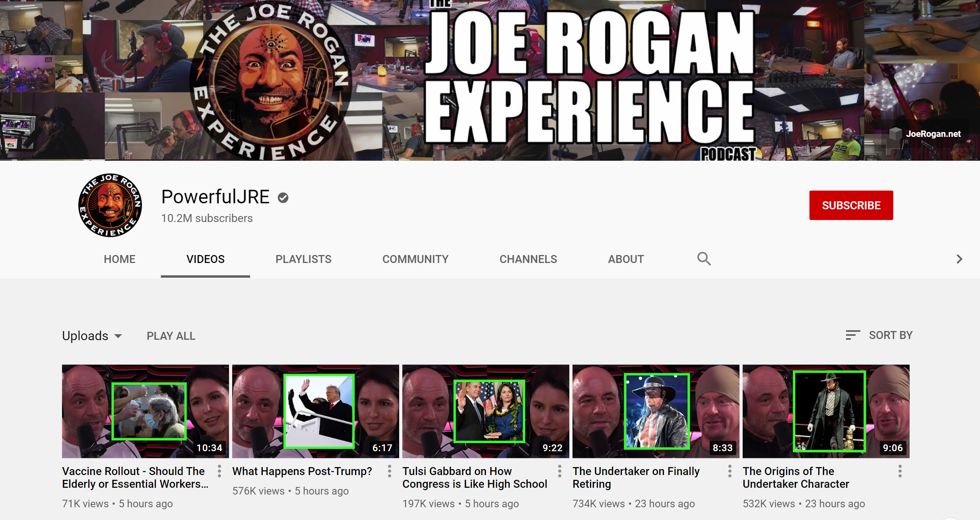Open options menu for Vaccine Rollout video

click(219, 471)
